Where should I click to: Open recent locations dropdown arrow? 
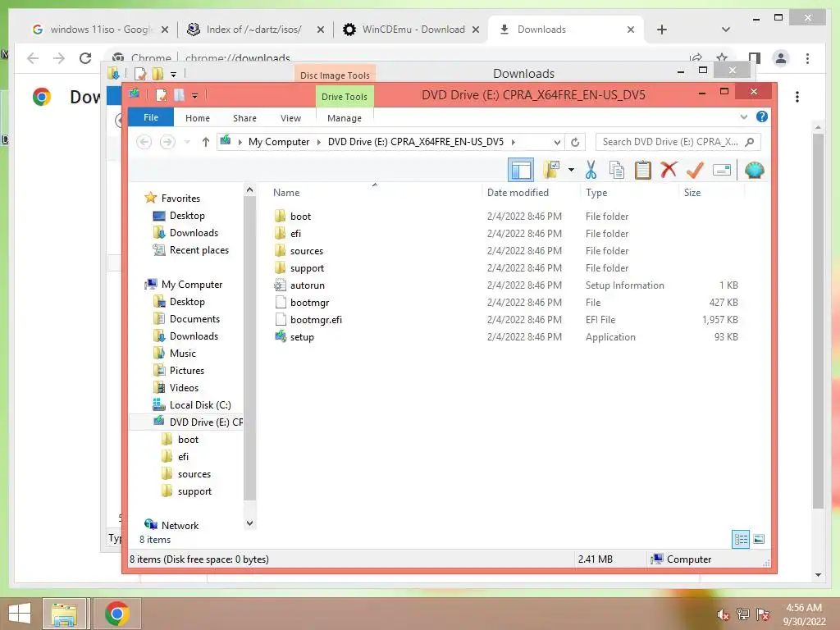[187, 142]
